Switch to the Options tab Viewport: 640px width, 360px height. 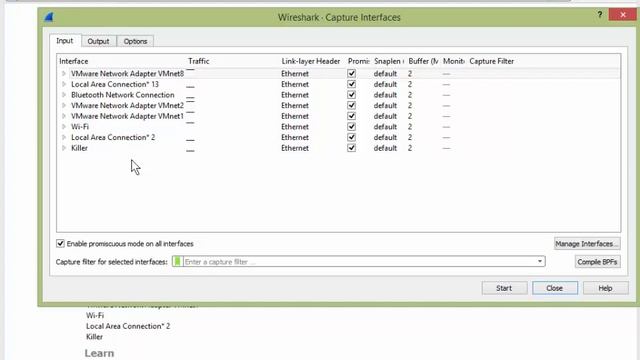(x=135, y=41)
